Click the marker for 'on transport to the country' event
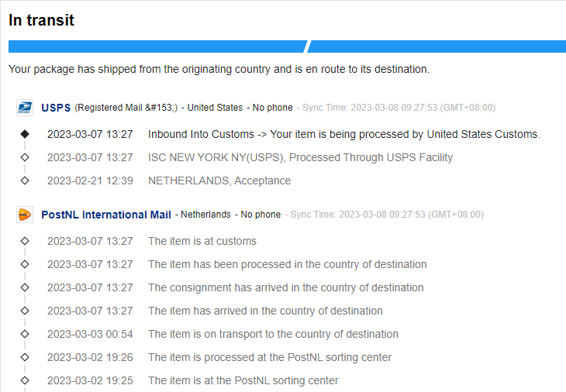This screenshot has height=392, width=566. click(25, 334)
